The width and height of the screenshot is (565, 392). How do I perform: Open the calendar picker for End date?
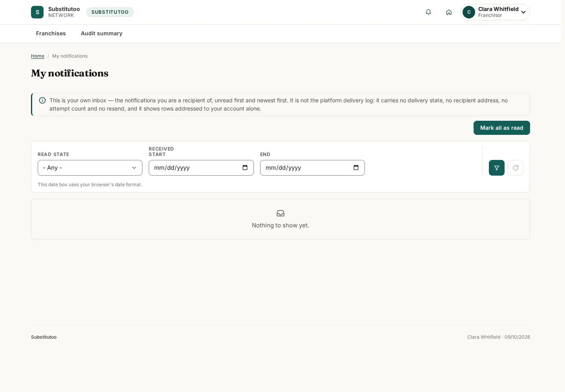pos(356,168)
